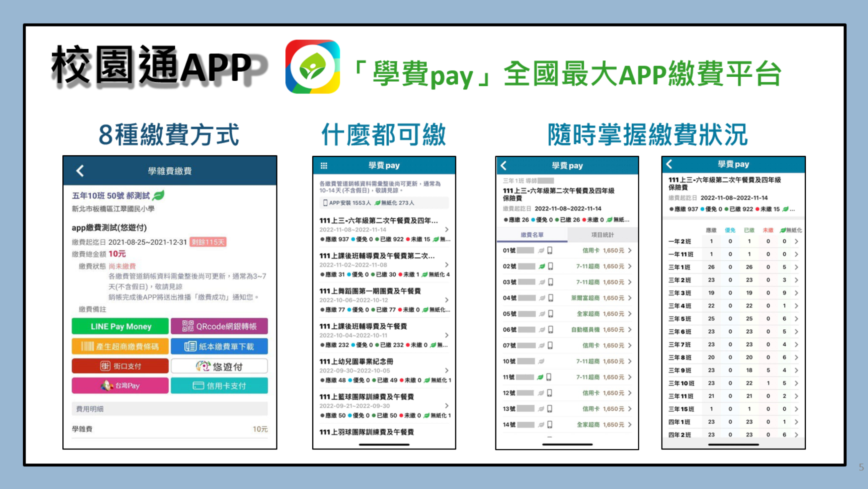The width and height of the screenshot is (868, 489).
Task: Click row 03號 7-11超商 1,650元
Action: click(x=567, y=282)
